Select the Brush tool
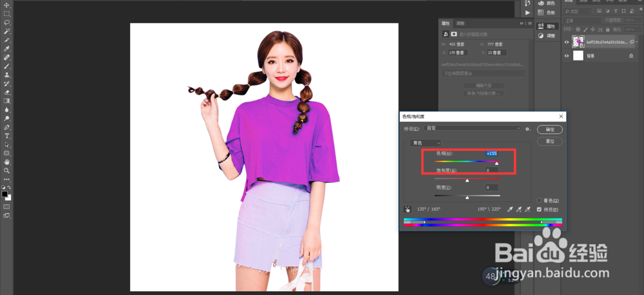Screen dimensions: 644x295 (x=6, y=66)
